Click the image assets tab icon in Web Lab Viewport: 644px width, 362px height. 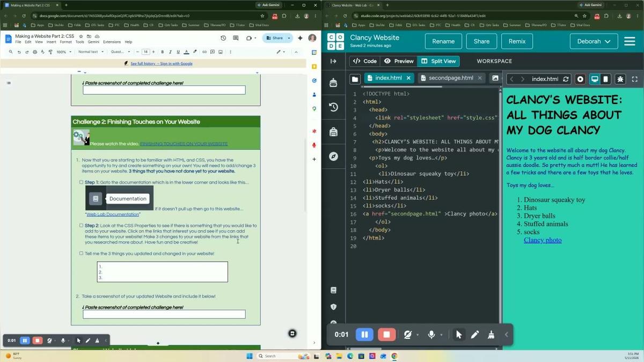pos(495,78)
